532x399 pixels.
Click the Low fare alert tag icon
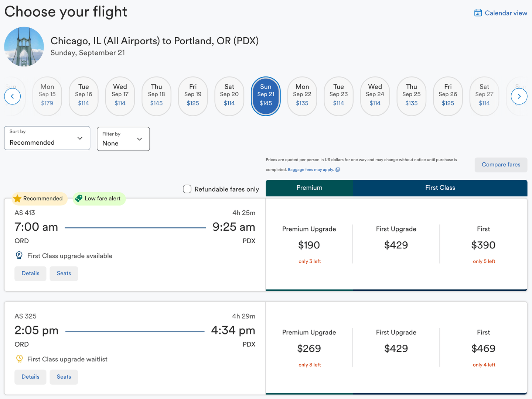(79, 199)
